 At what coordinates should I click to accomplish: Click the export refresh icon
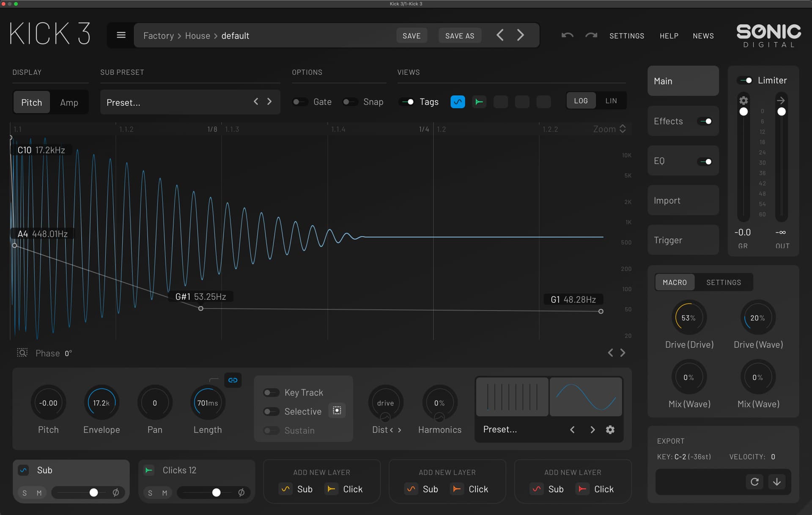[x=754, y=482]
